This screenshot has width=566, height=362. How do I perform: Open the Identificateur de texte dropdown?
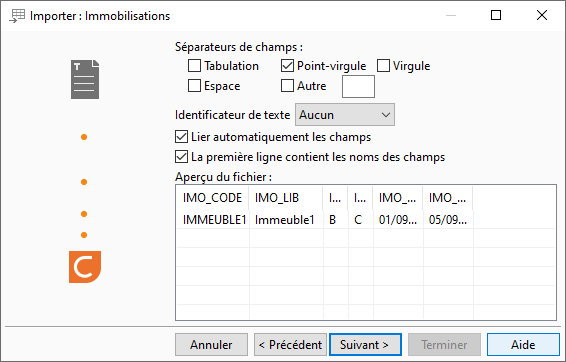click(345, 115)
